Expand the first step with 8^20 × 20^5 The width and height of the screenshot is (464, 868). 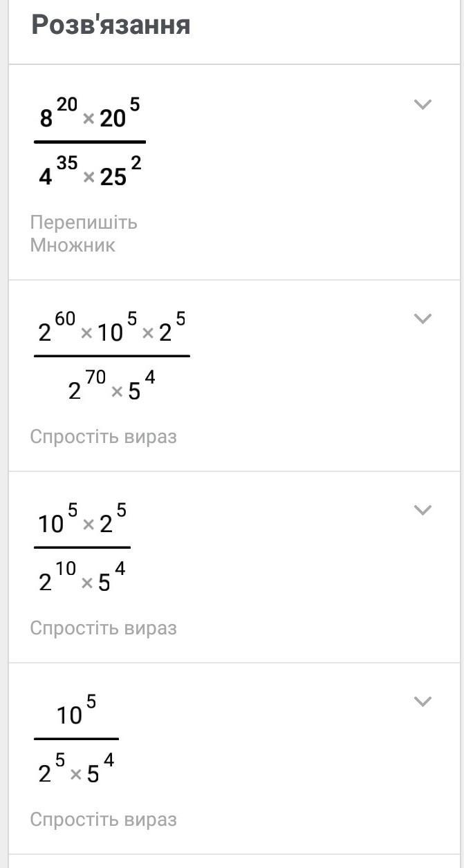pos(422,104)
